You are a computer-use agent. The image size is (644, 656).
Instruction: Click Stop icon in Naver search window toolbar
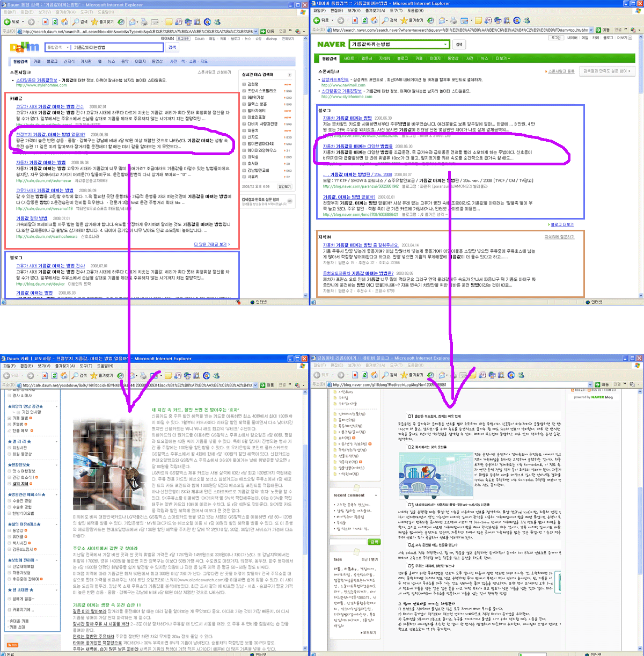pos(355,20)
